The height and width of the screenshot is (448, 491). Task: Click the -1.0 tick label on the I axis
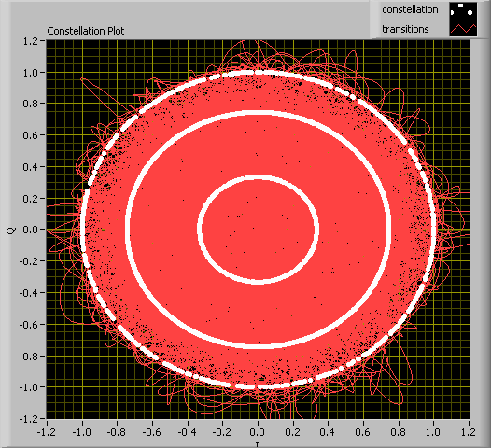tap(82, 432)
